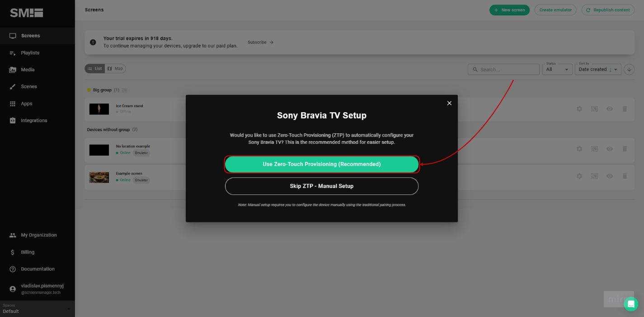Open the Media section

tap(37, 70)
